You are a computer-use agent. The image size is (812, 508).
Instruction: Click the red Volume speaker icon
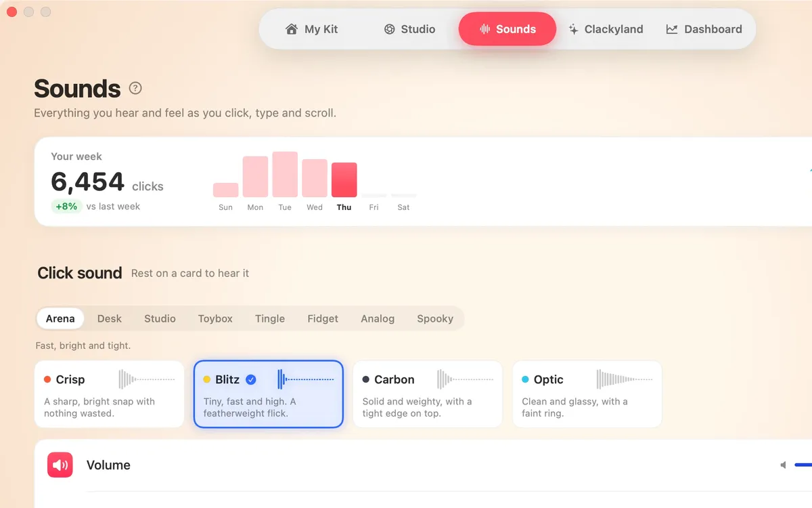(x=60, y=465)
